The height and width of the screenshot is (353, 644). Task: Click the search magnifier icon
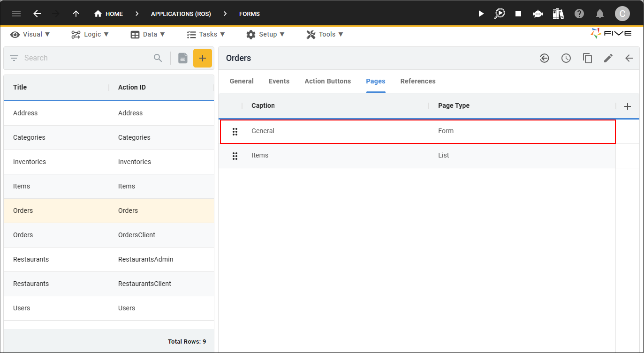pos(158,58)
